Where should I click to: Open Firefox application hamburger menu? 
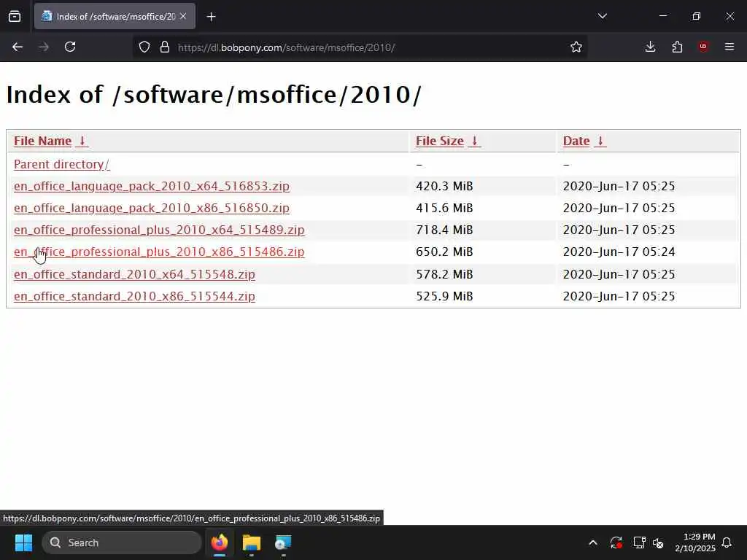729,47
